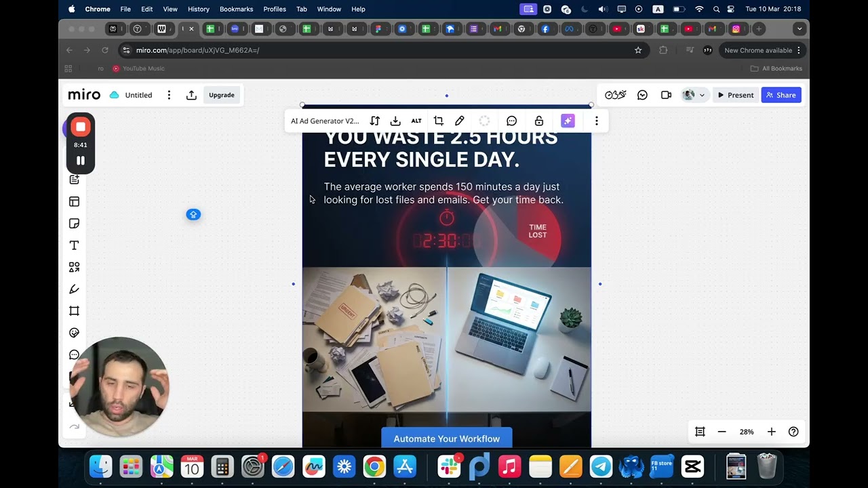The image size is (868, 488).
Task: Open the Templates tool in the Miro sidebar
Action: (75, 201)
